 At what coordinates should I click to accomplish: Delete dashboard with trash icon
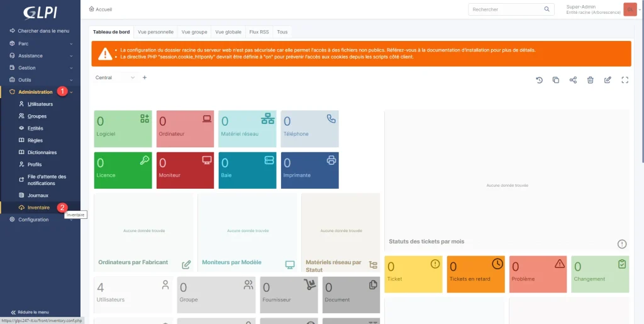point(590,80)
